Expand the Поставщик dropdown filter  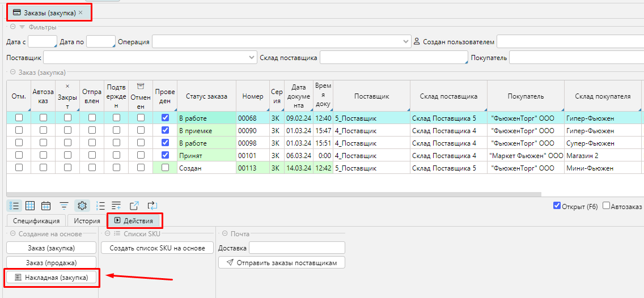point(252,58)
